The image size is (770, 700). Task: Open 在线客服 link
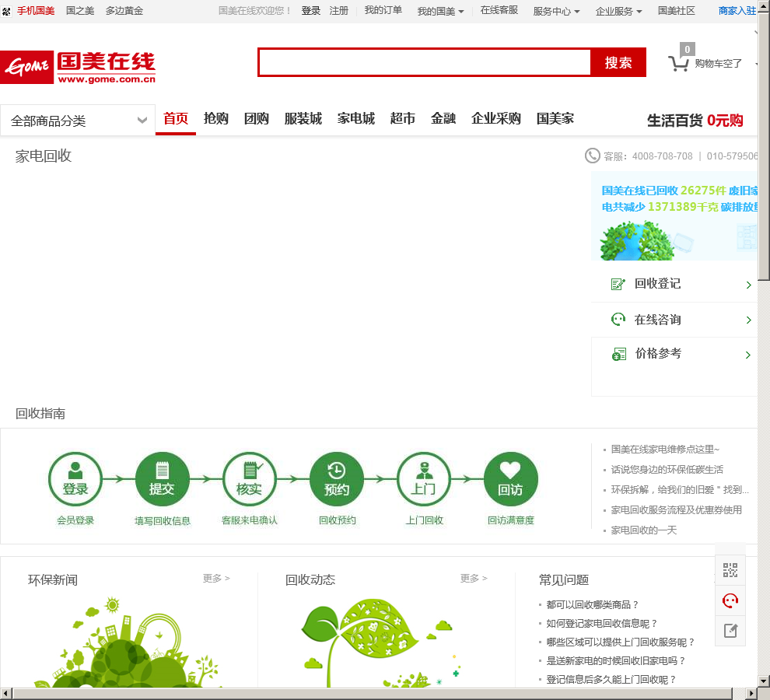click(499, 10)
